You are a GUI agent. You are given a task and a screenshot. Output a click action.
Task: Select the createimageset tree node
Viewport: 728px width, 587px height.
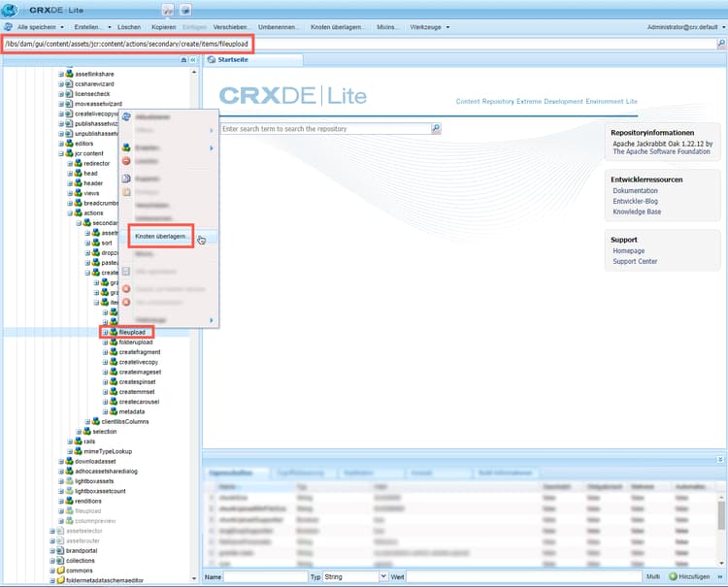coord(140,373)
